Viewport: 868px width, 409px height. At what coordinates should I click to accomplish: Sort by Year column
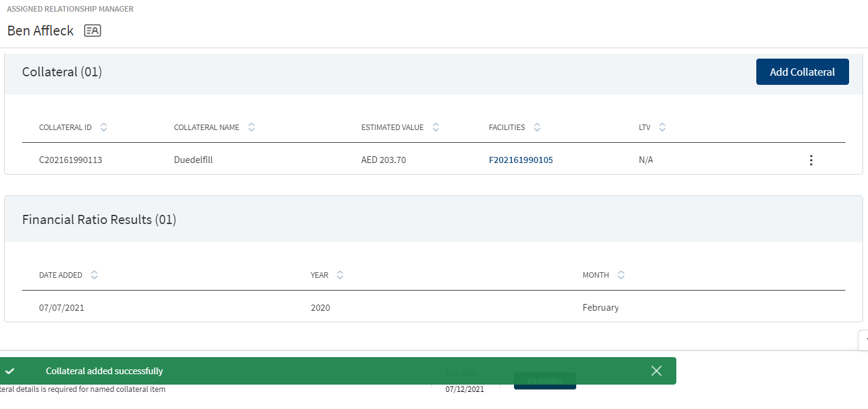click(340, 275)
